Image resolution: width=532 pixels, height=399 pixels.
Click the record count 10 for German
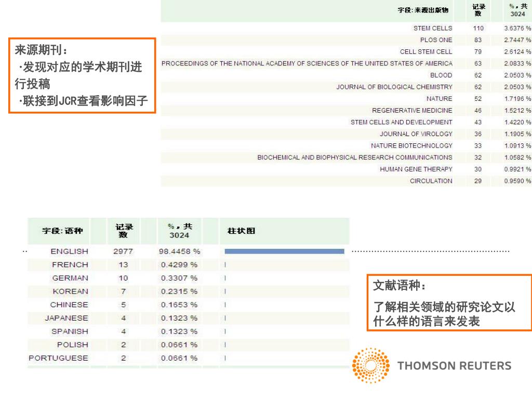click(x=123, y=278)
